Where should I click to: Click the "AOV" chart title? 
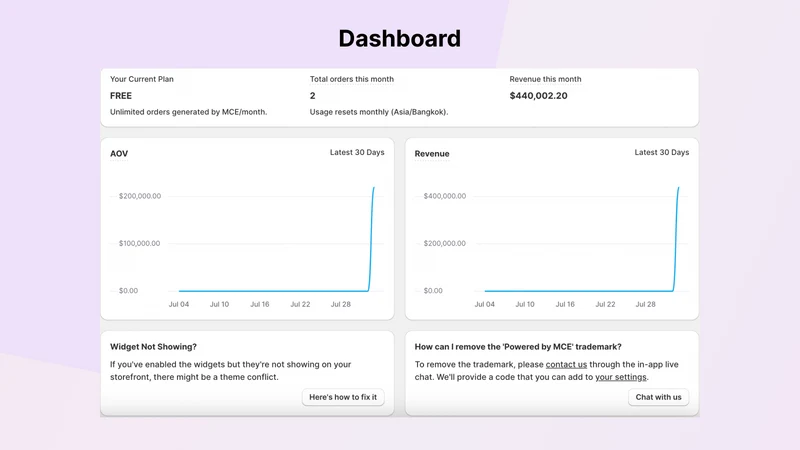pyautogui.click(x=119, y=154)
